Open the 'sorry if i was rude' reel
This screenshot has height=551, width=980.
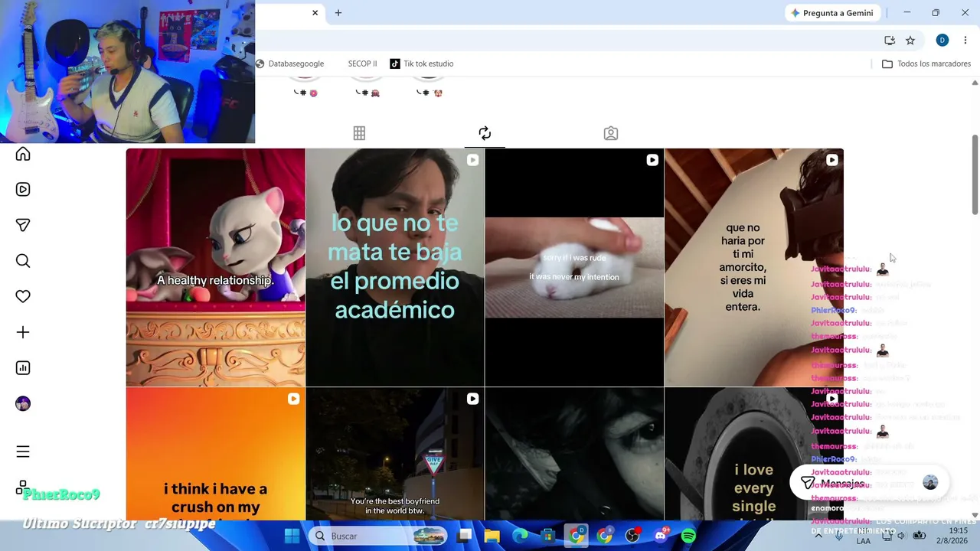click(574, 268)
